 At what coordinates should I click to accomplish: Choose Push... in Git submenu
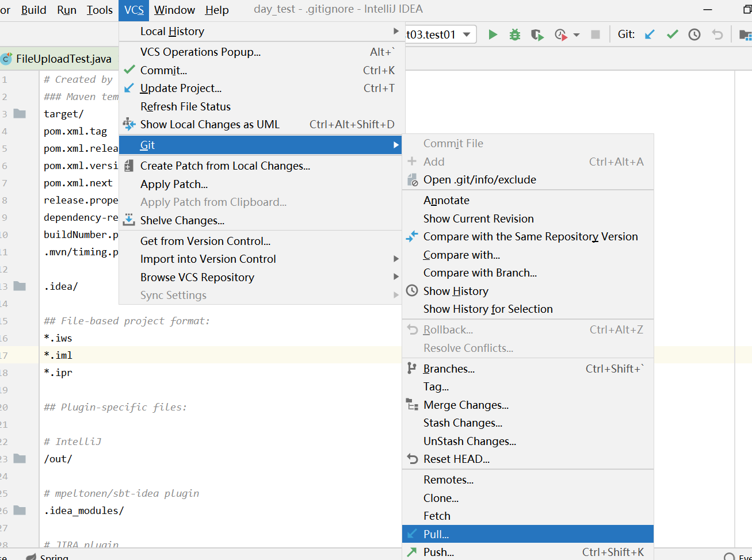(x=528, y=552)
